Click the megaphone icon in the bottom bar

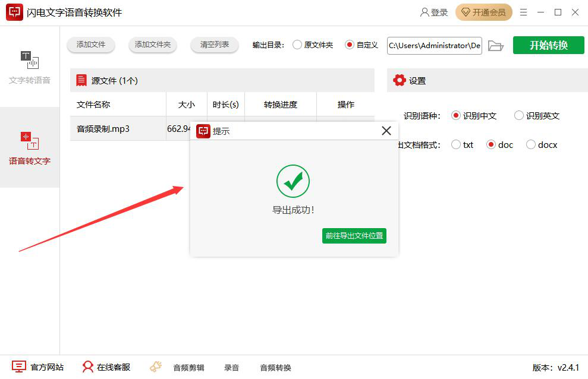pos(156,367)
